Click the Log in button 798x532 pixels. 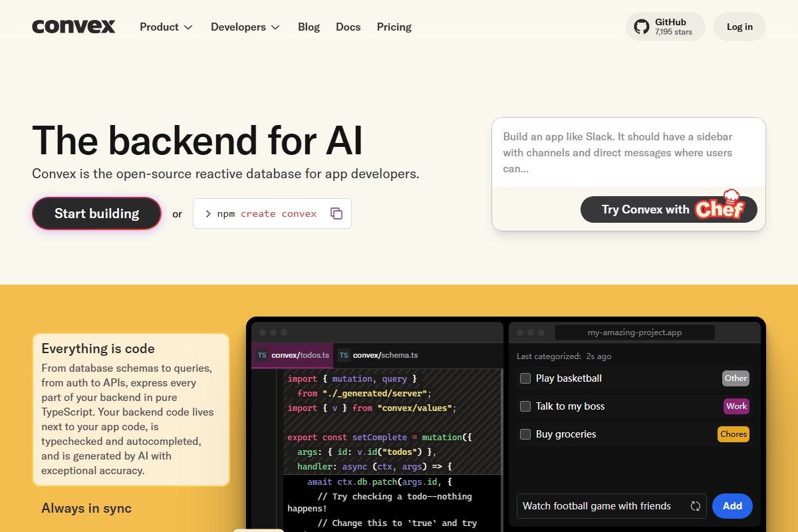click(739, 27)
